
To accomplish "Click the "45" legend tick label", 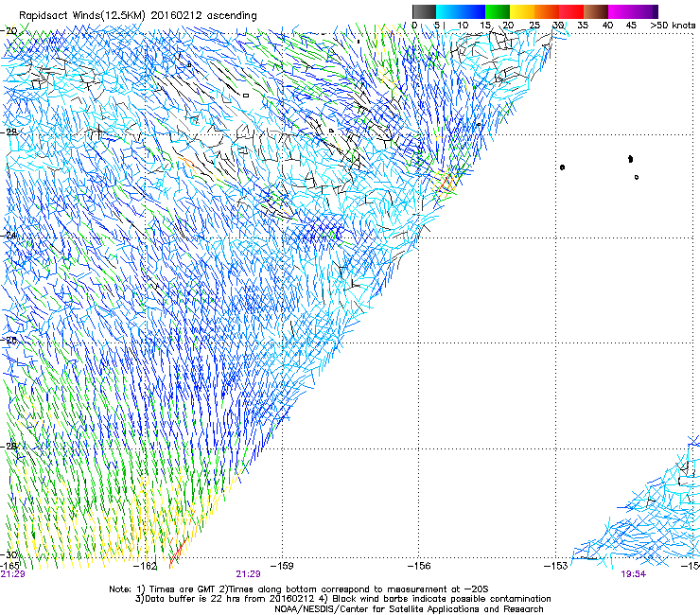I will click(631, 26).
